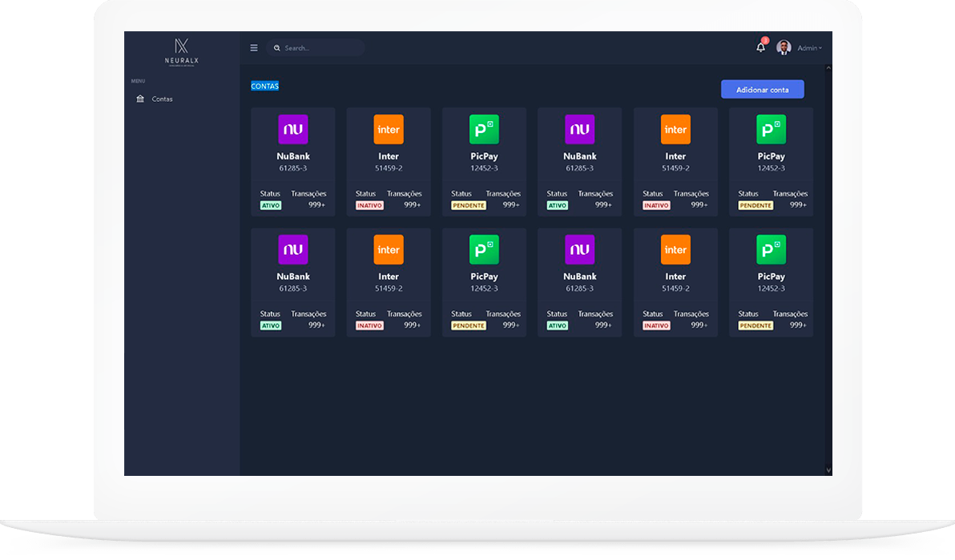Click account number 61285-3 on top-row leftmost card
Image resolution: width=955 pixels, height=560 pixels.
(x=293, y=168)
